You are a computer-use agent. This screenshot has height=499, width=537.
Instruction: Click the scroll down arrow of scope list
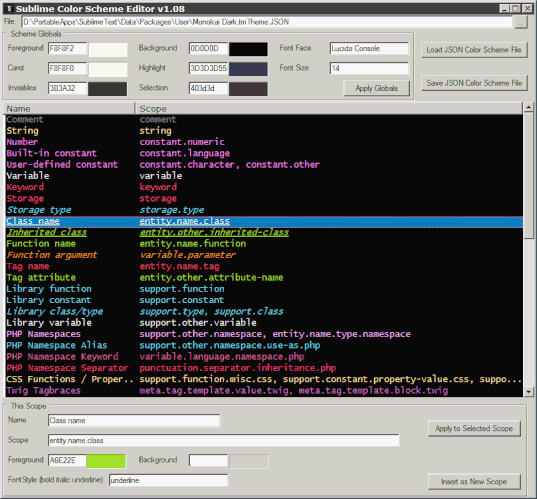click(528, 391)
